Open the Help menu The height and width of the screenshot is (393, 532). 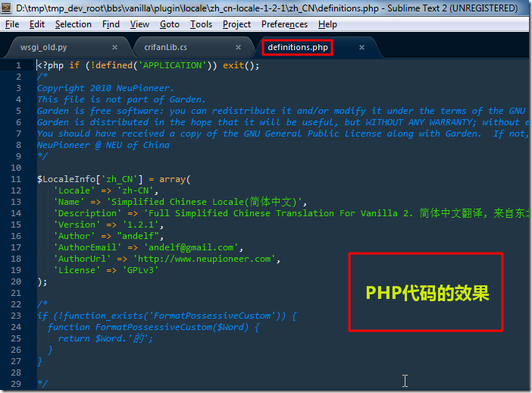point(327,24)
